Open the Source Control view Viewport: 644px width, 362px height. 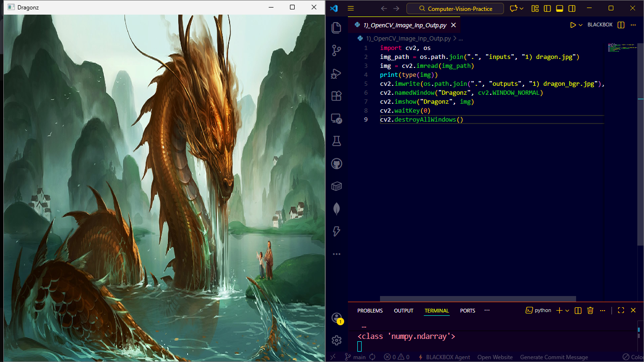(x=336, y=50)
